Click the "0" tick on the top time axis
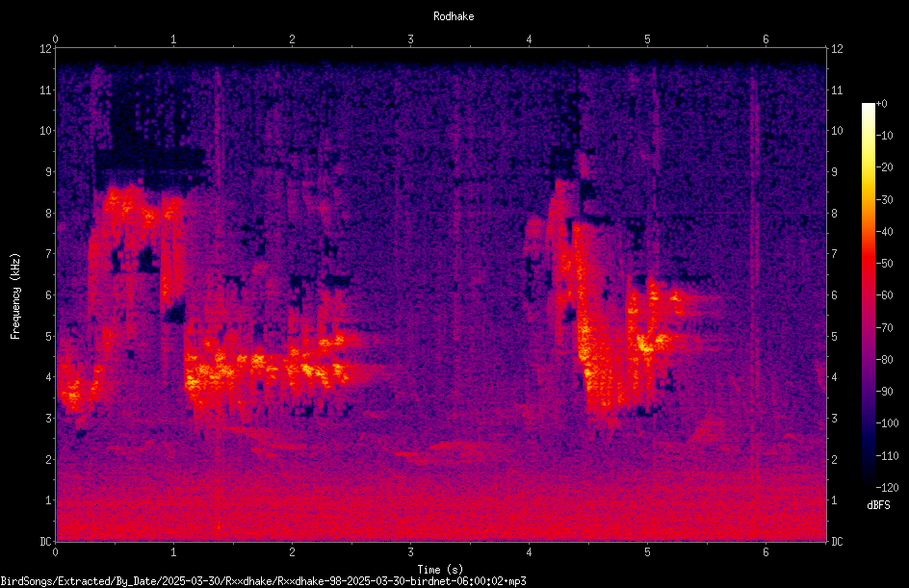The image size is (909, 588). pyautogui.click(x=55, y=38)
